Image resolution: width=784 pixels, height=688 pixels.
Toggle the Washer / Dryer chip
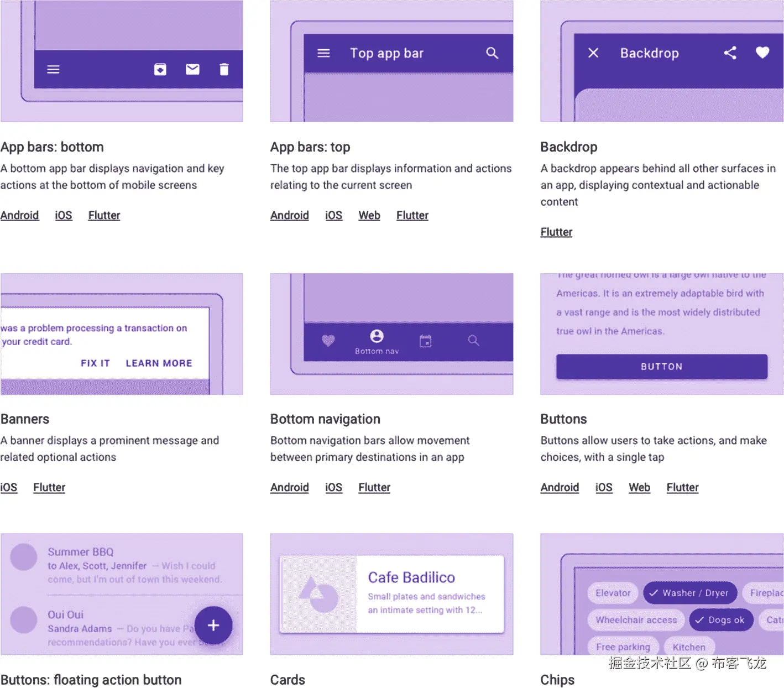coord(689,593)
